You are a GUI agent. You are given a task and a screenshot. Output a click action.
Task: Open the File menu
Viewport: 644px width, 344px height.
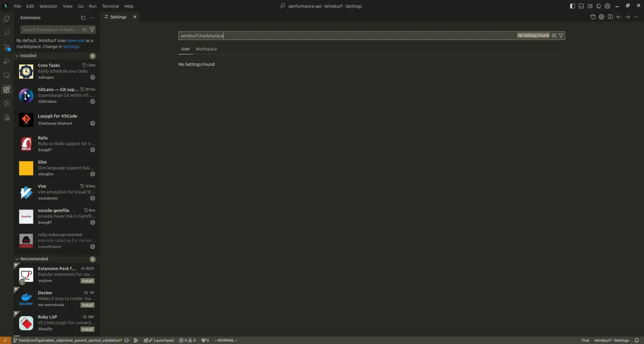(x=17, y=6)
